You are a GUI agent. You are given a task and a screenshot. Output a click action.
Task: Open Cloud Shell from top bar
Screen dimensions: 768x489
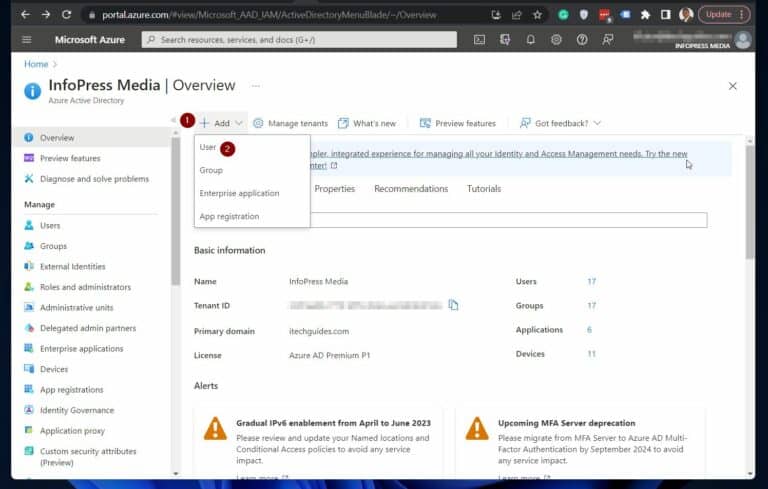480,40
